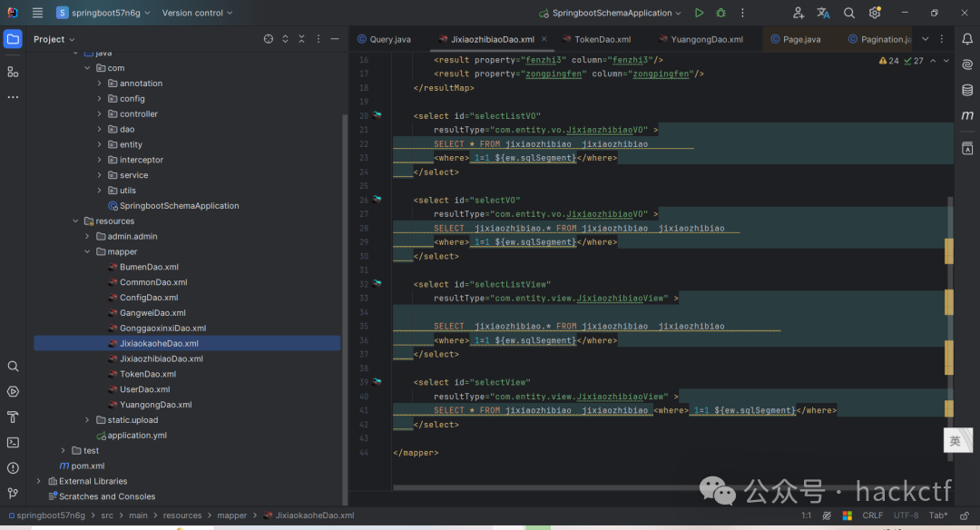
Task: Start debugging with the bug icon
Action: point(720,13)
